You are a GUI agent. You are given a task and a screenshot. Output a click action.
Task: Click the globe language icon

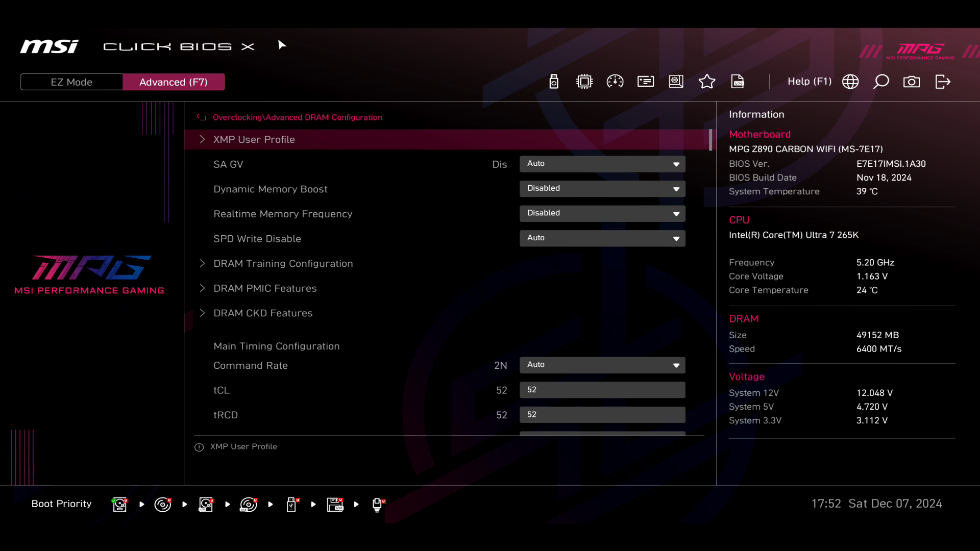850,82
